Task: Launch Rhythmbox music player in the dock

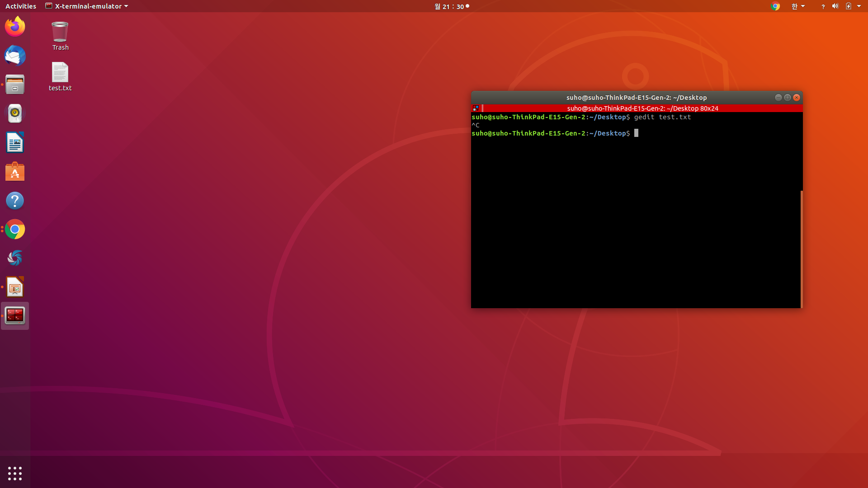Action: pos(15,113)
